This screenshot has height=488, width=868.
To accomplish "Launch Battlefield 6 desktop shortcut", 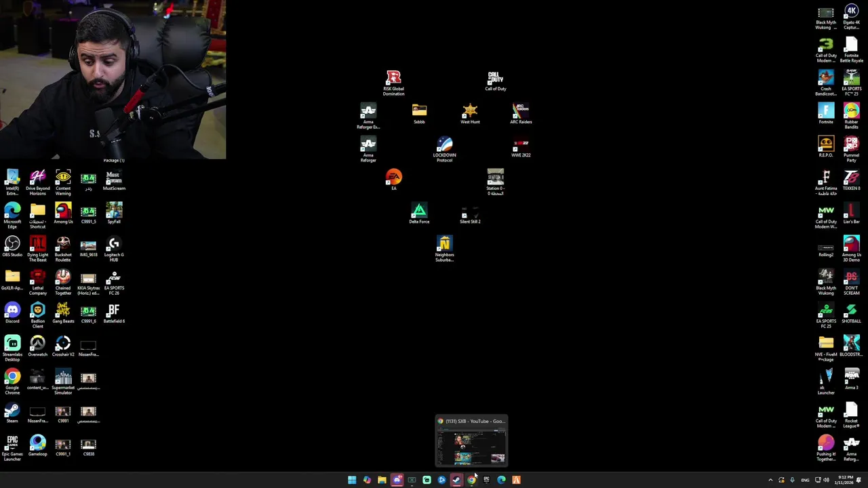I will click(x=114, y=313).
